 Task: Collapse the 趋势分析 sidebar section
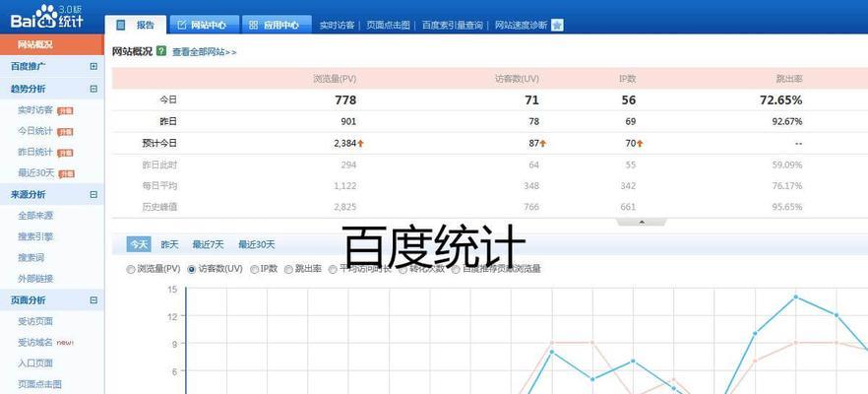point(93,89)
